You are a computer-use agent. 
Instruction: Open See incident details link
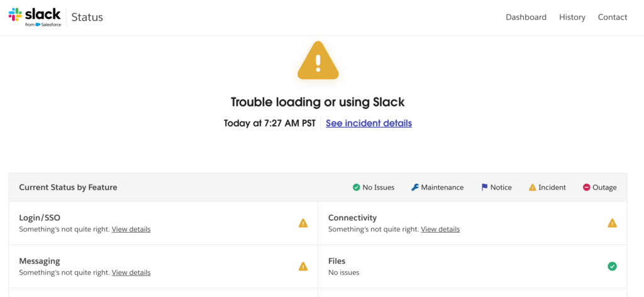tap(369, 123)
